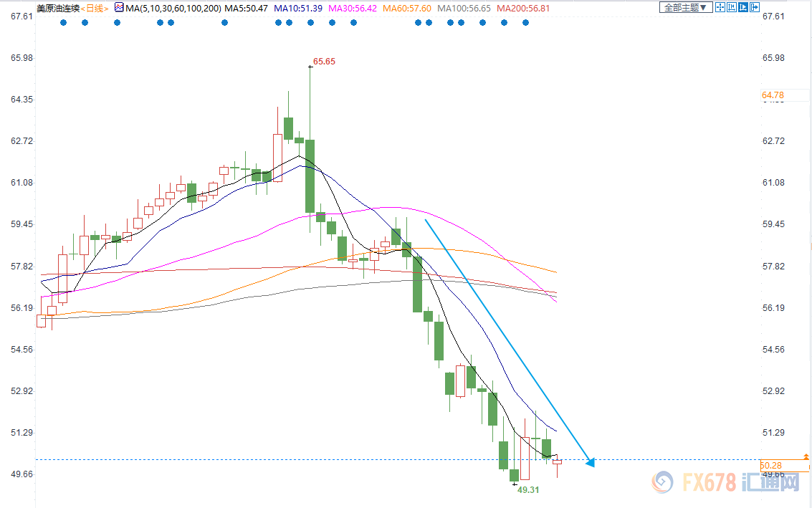This screenshot has width=812, height=508.
Task: Click the orange double-up arrow above 50.28
Action: (807, 456)
